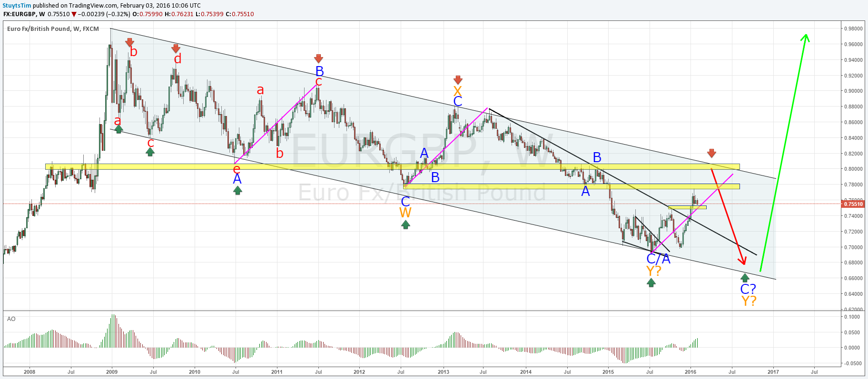Click the 2011 label on time axis
The width and height of the screenshot is (868, 379).
277,372
